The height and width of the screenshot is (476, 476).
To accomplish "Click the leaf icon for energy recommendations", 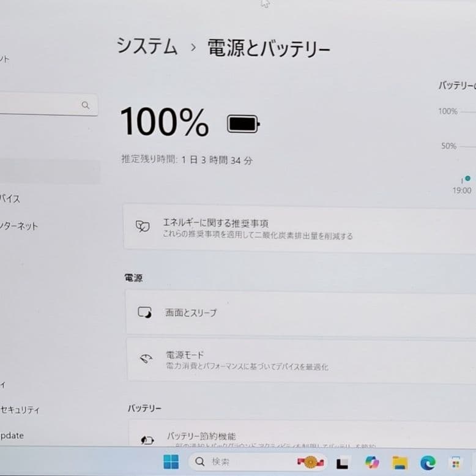I will click(x=143, y=226).
